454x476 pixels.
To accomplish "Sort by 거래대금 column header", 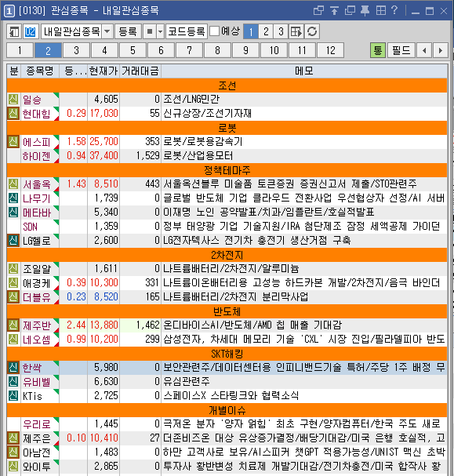I will tap(140, 71).
